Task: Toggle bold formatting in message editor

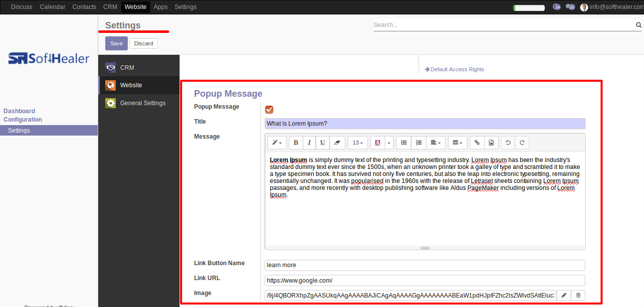Action: [x=296, y=143]
